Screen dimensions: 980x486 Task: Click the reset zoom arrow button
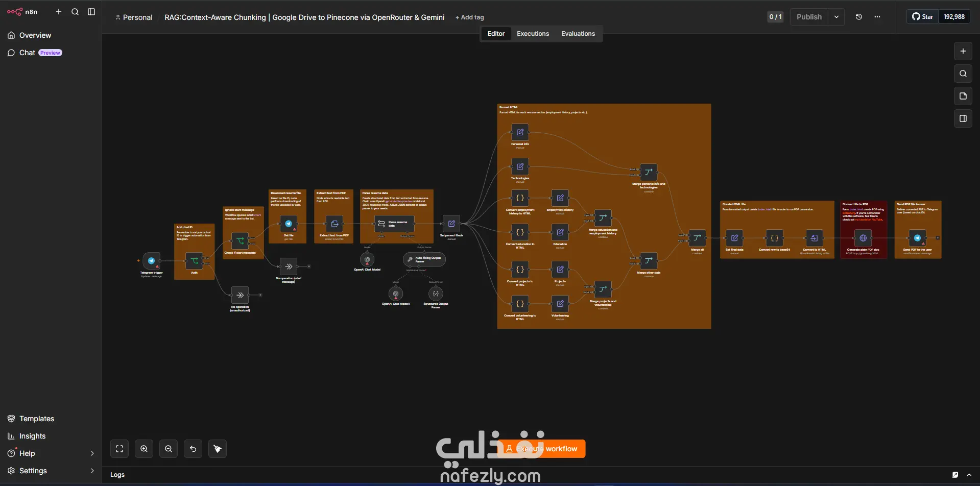193,449
